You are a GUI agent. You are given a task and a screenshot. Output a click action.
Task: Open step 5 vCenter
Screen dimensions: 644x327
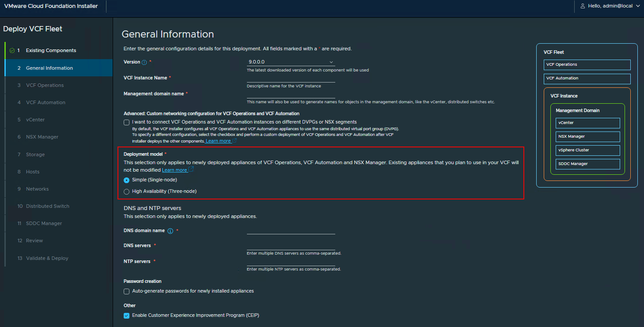tap(58, 120)
